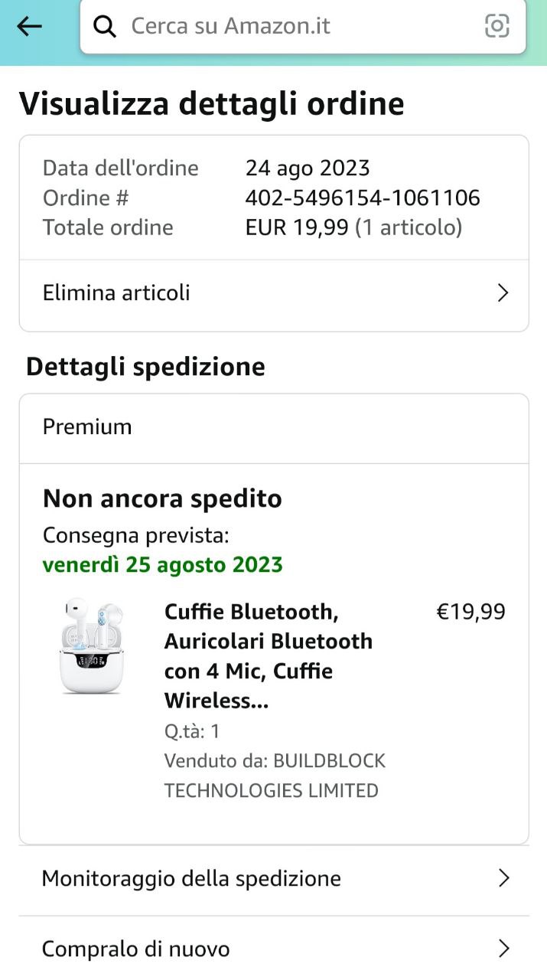
Task: Open the camera scan icon in search bar
Action: pyautogui.click(x=497, y=26)
